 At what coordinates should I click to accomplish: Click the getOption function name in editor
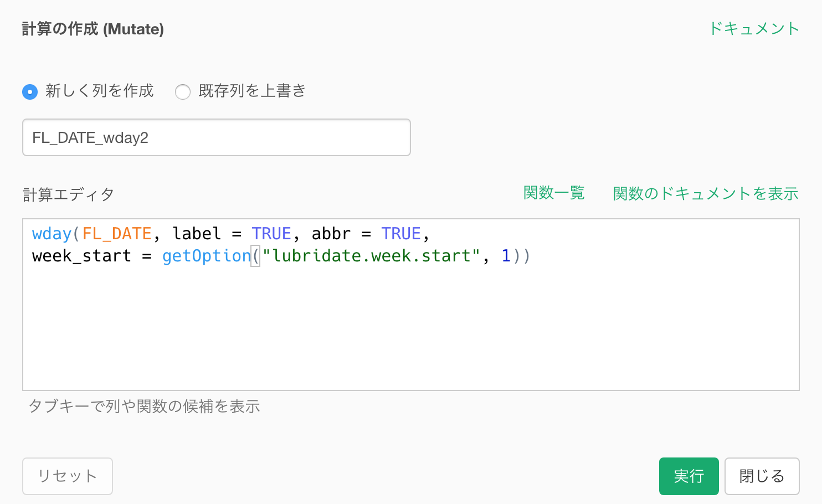[x=207, y=256]
